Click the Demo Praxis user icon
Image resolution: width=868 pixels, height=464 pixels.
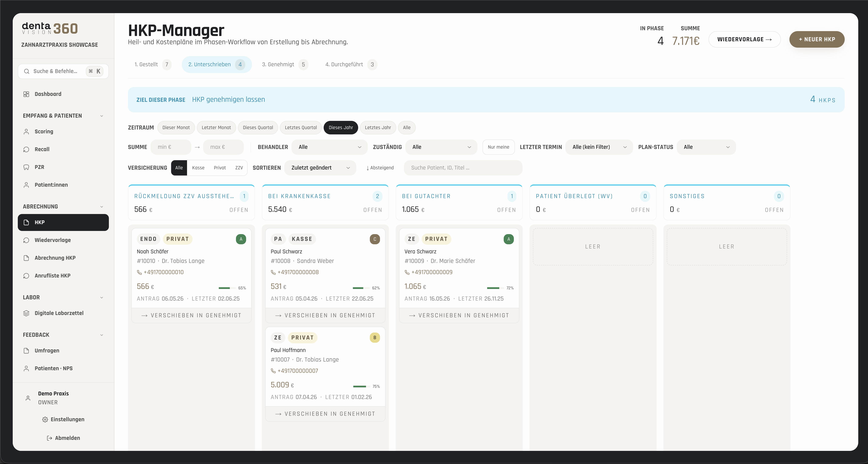[x=28, y=398]
